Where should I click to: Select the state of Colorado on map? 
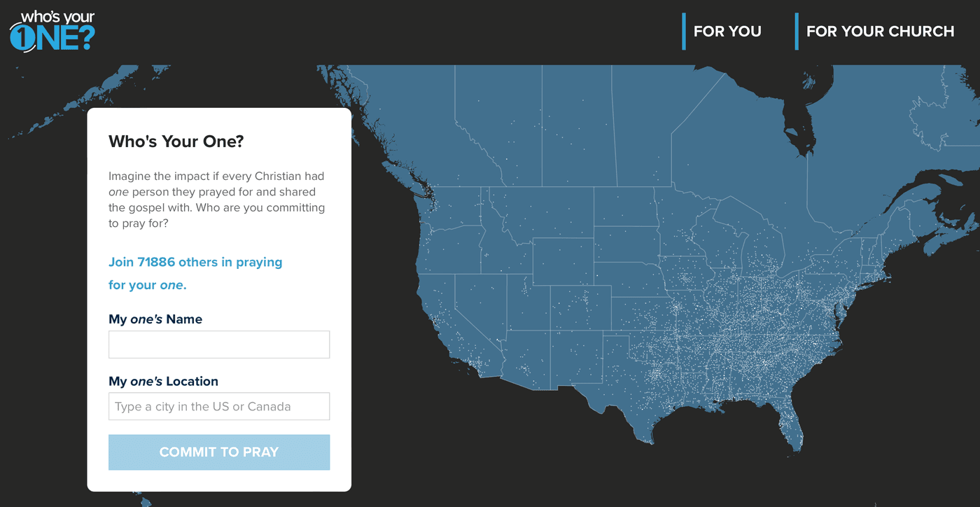(x=580, y=307)
